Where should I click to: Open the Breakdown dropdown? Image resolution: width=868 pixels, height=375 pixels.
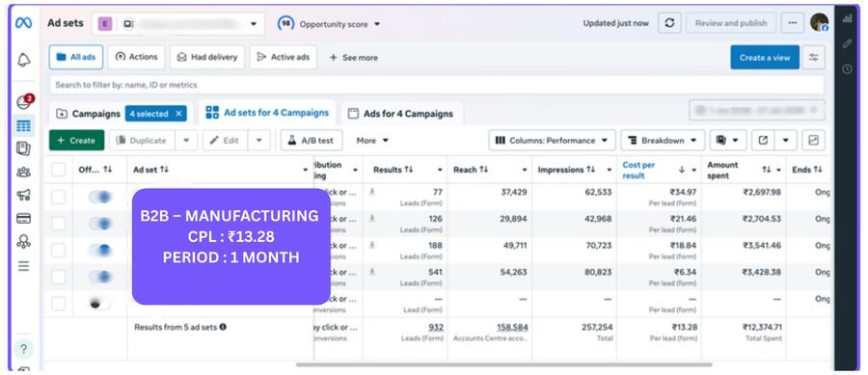pyautogui.click(x=663, y=141)
